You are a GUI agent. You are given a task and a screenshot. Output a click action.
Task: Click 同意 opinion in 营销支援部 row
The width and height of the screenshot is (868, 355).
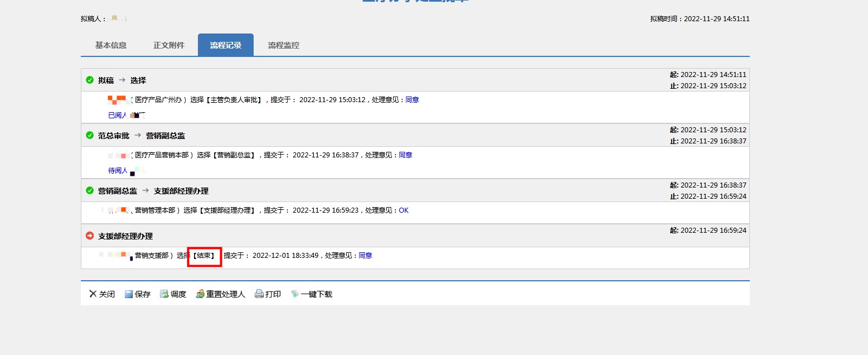pyautogui.click(x=365, y=256)
